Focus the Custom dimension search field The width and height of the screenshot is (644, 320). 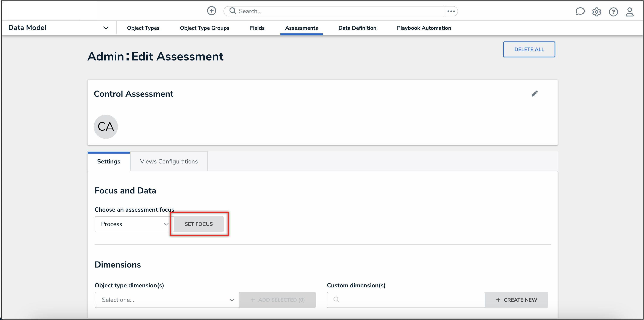tap(410, 300)
